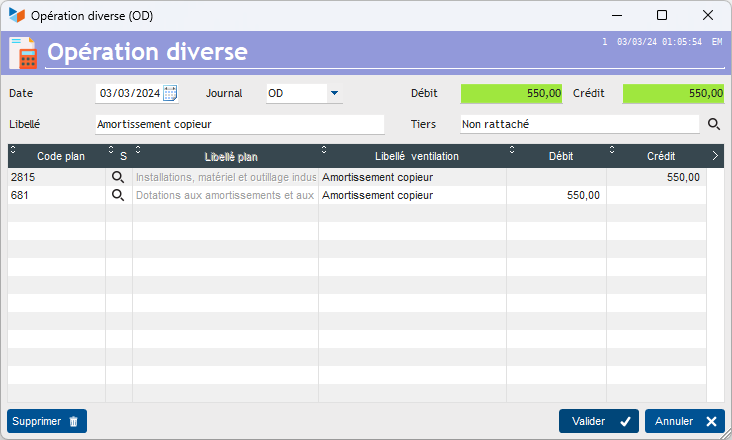Sort by Débit column header
This screenshot has height=440, width=732.
point(561,156)
